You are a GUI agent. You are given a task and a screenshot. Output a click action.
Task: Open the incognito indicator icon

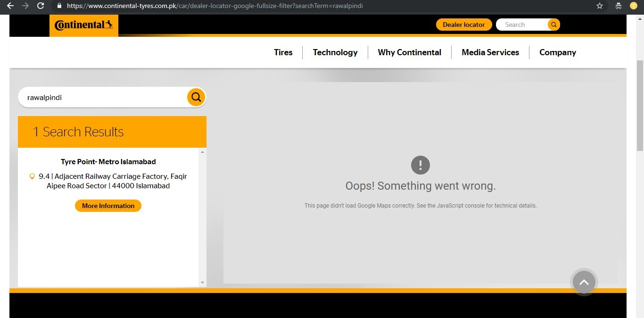[x=618, y=6]
